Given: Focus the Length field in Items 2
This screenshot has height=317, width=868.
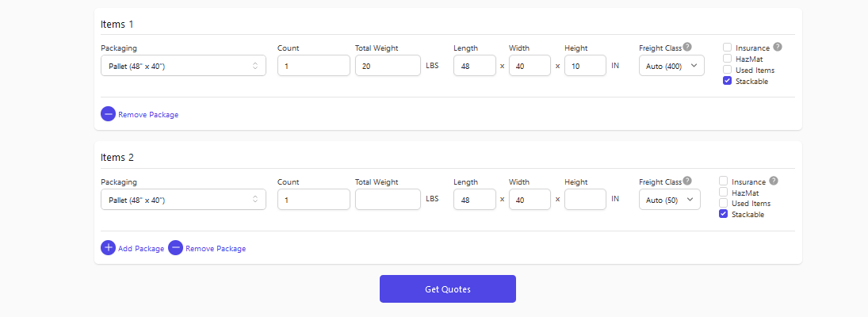Looking at the screenshot, I should pyautogui.click(x=474, y=199).
